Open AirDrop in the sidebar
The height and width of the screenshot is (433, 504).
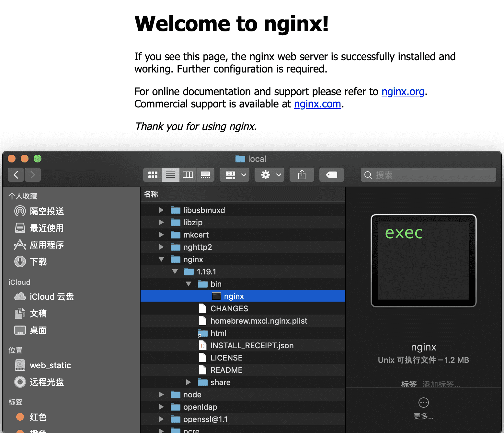(47, 211)
